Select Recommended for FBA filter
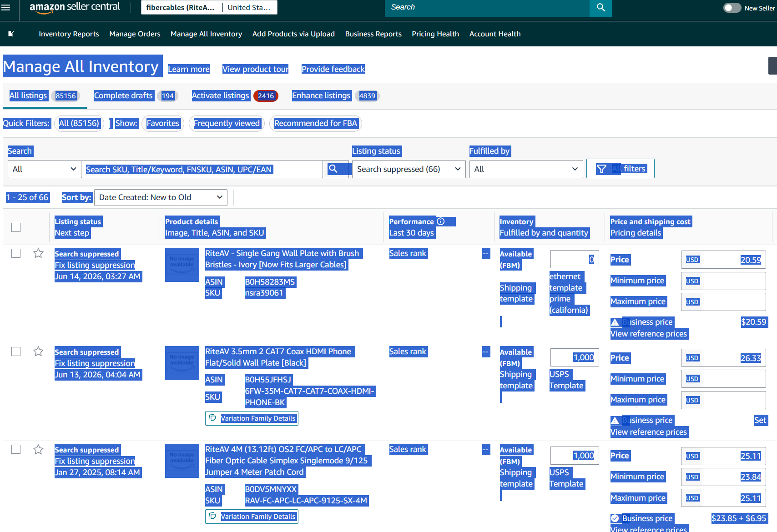This screenshot has height=532, width=777. point(316,123)
